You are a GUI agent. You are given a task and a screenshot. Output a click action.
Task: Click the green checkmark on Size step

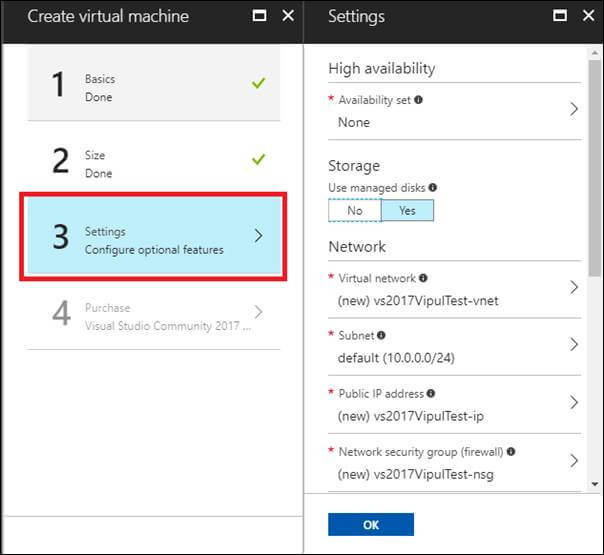tap(258, 159)
